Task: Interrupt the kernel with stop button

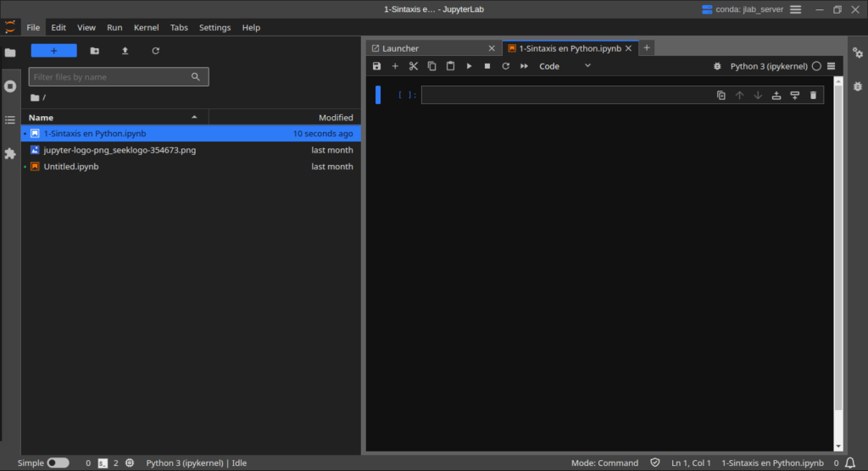Action: pos(487,66)
